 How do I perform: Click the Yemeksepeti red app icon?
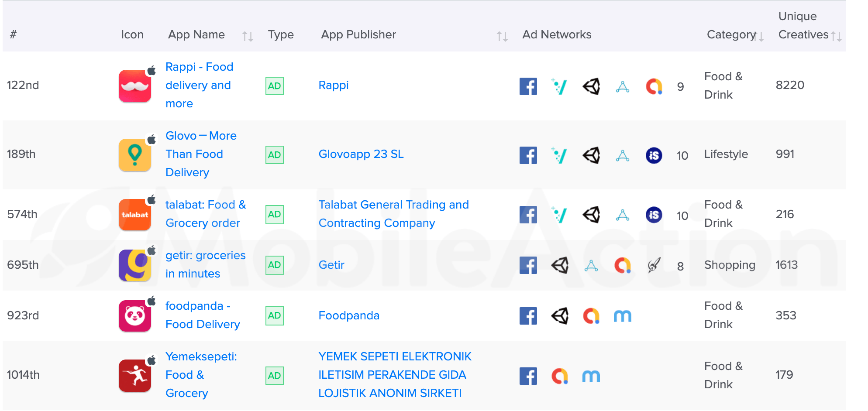click(135, 376)
